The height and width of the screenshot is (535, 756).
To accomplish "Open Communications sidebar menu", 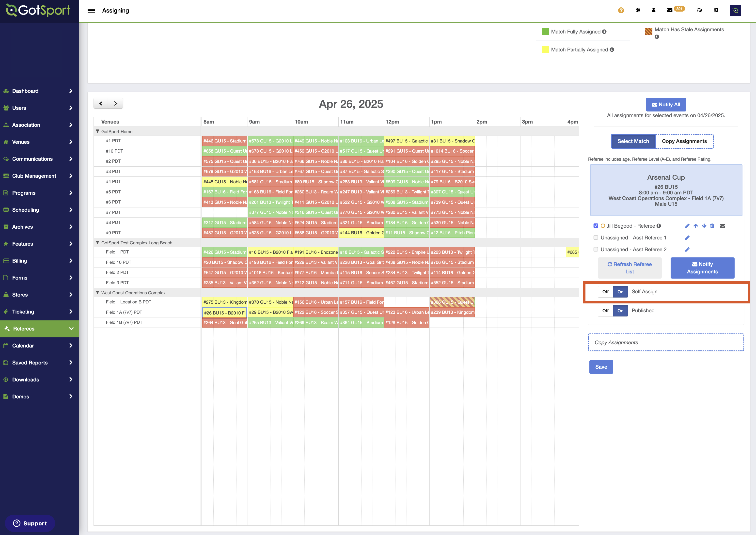I will 39,159.
